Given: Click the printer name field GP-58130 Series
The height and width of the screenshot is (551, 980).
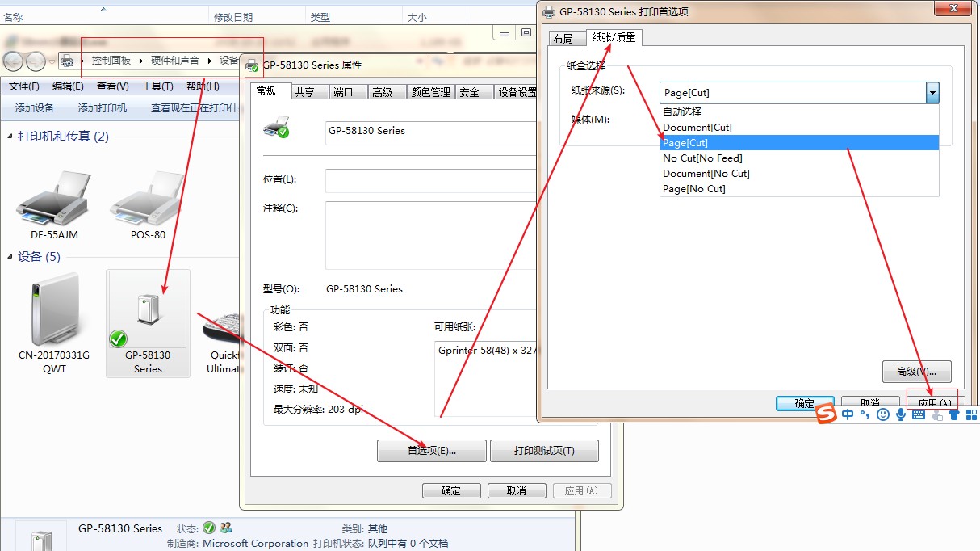Looking at the screenshot, I should click(430, 132).
